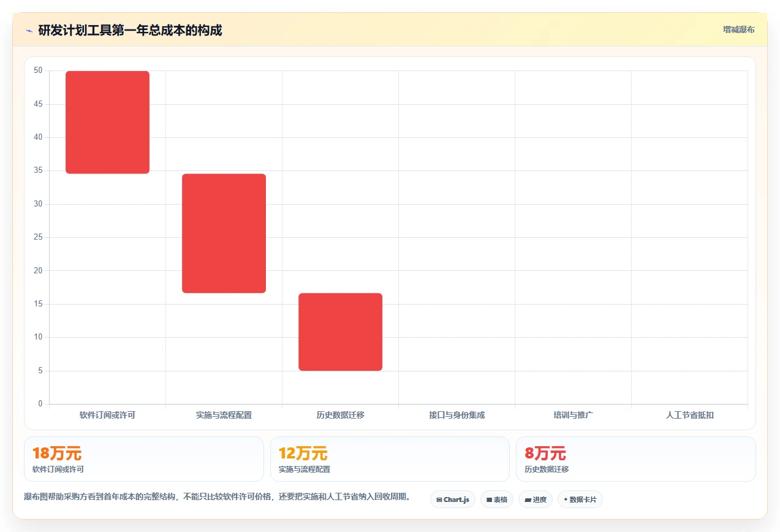This screenshot has height=532, width=780.
Task: Click x-axis label 人工节省抵扣
Action: click(689, 415)
